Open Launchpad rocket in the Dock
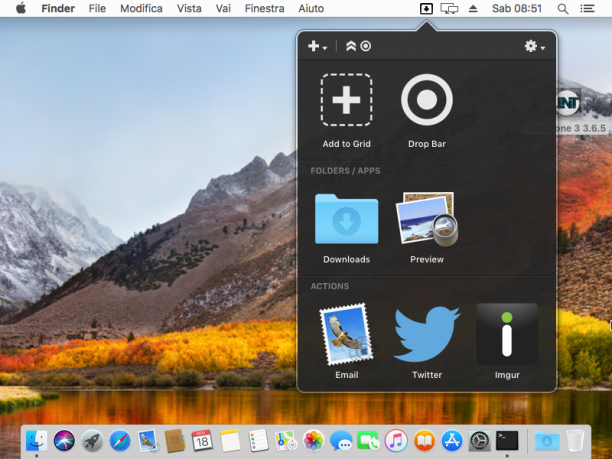 pos(93,441)
